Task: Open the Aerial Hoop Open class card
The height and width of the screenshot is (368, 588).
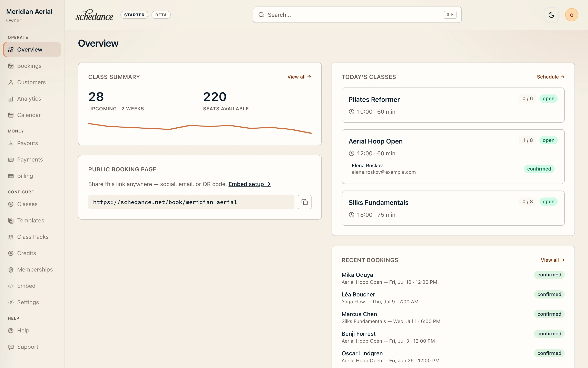Action: [x=453, y=156]
